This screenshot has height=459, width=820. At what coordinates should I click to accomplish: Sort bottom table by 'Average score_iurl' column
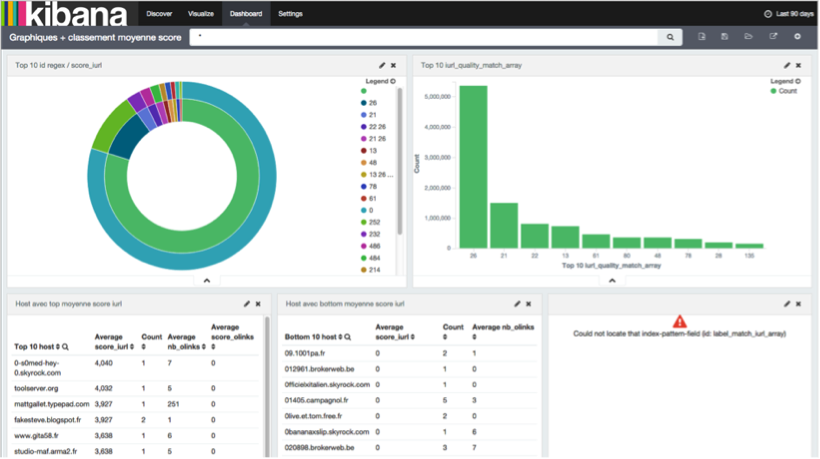pos(413,337)
